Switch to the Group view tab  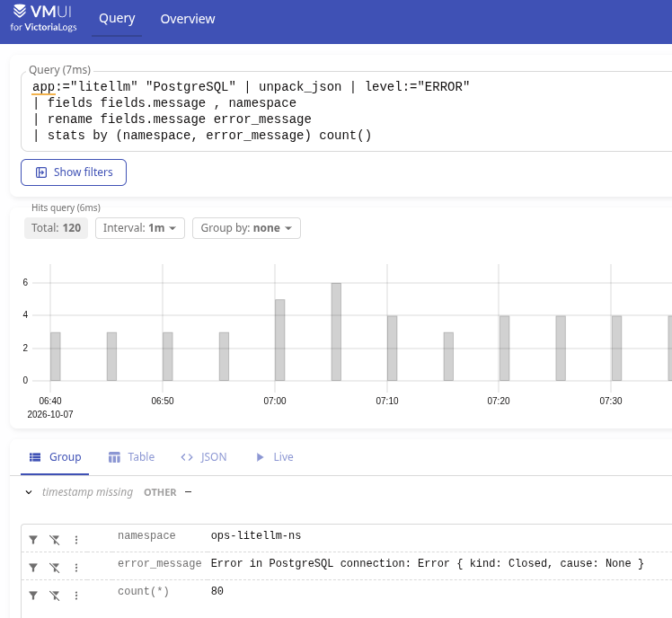coord(55,457)
